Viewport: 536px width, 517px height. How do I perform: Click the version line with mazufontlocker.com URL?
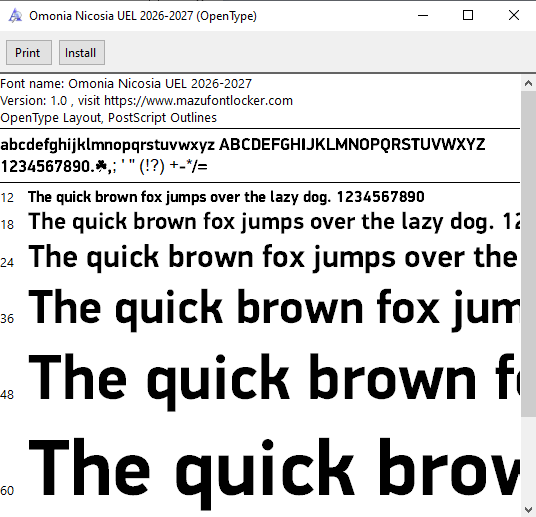[146, 101]
